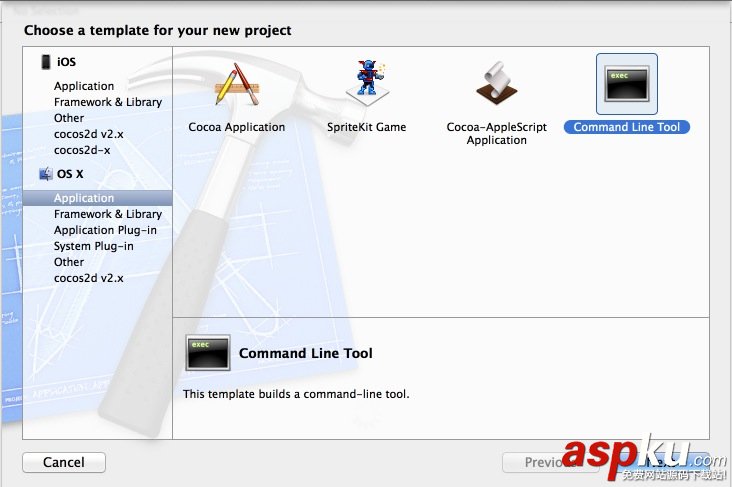Click the OS X Finder icon in sidebar
The image size is (732, 487).
click(46, 174)
